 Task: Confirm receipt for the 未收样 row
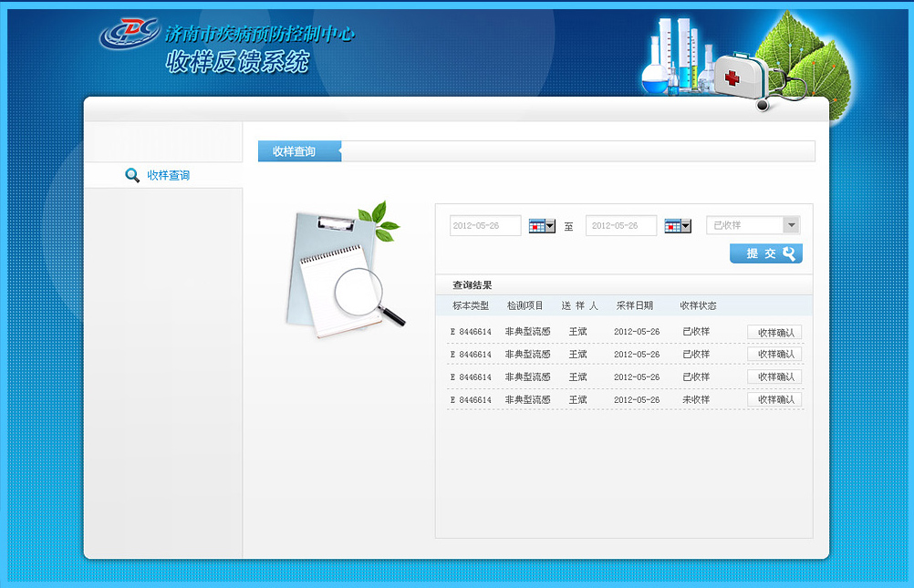coord(774,400)
